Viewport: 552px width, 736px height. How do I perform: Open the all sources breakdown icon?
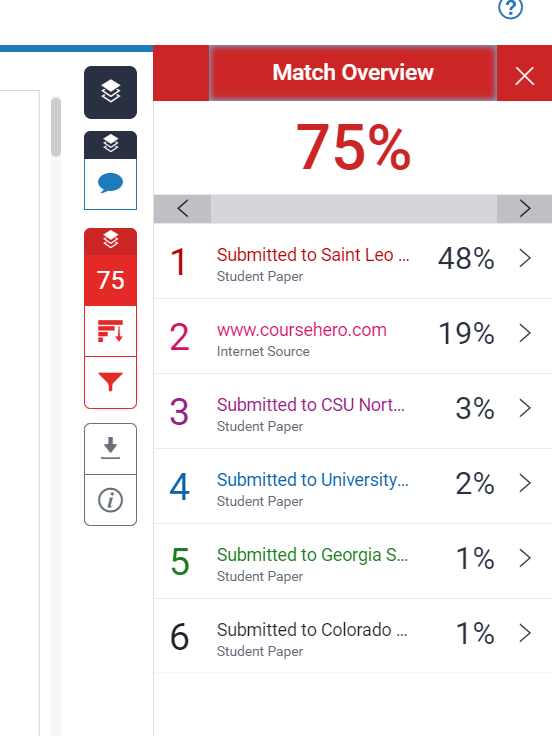pos(110,331)
